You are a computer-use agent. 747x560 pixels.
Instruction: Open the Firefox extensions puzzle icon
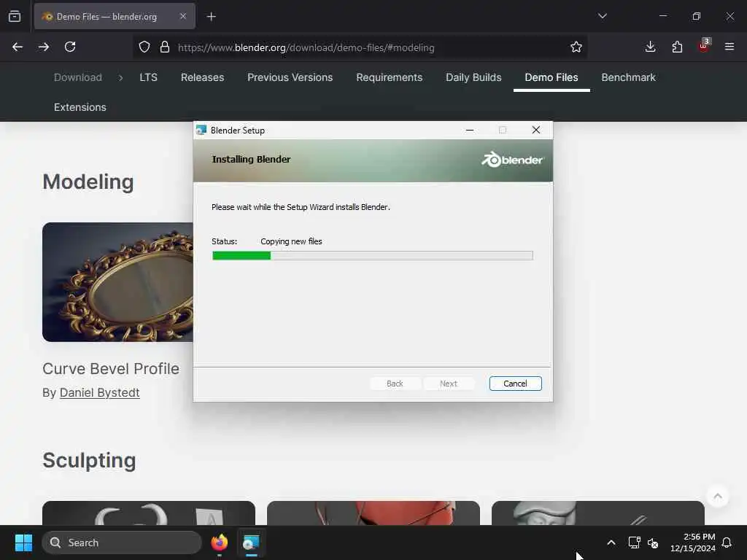[677, 47]
